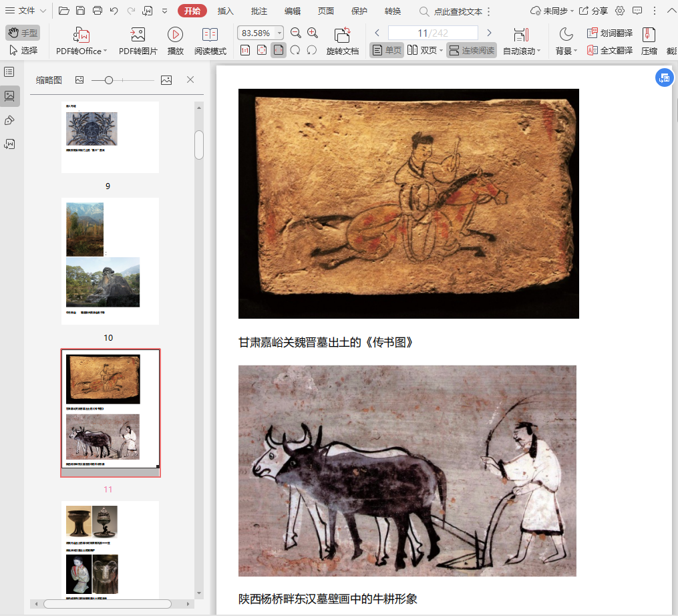
Task: Click the 旋转文档 rotate document icon
Action: click(x=342, y=35)
